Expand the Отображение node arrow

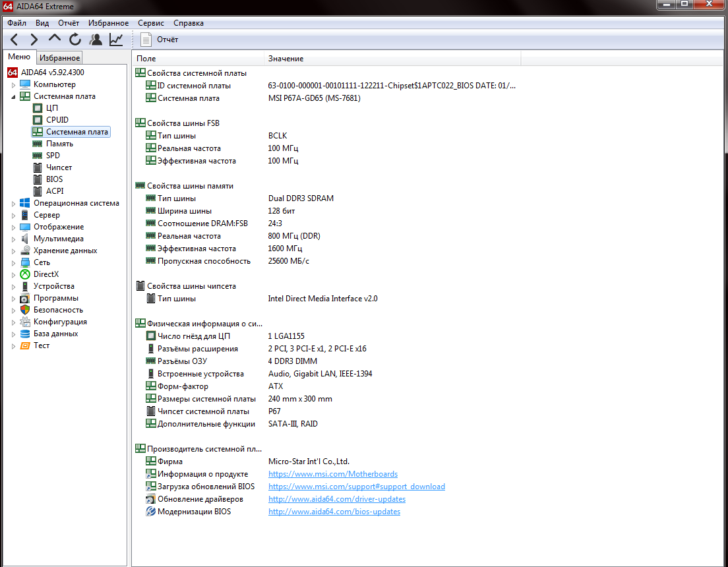point(13,227)
